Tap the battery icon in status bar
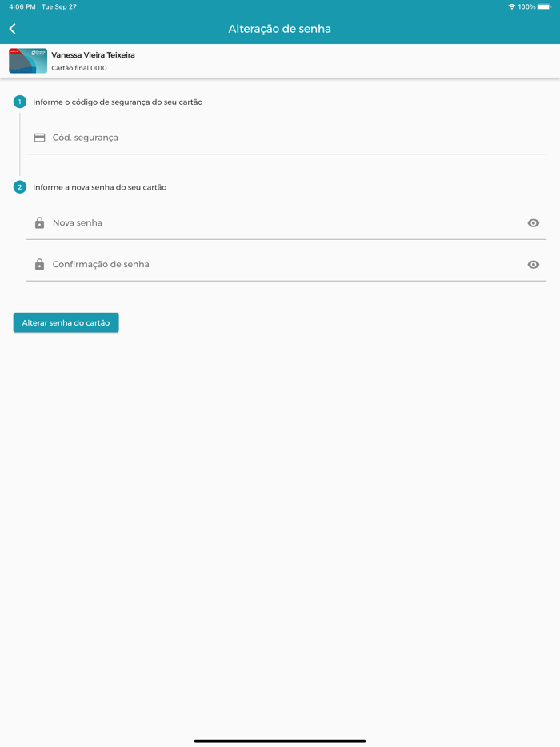The image size is (560, 747). pos(545,6)
